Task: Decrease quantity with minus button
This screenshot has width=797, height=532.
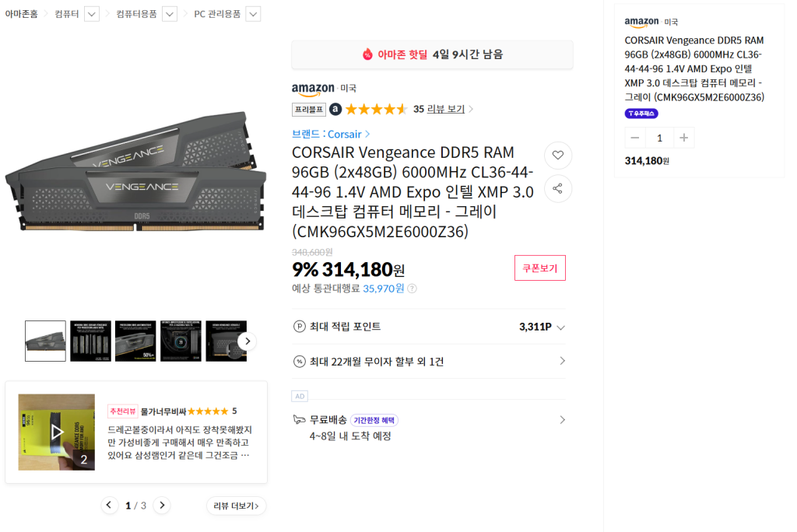Action: pos(635,138)
